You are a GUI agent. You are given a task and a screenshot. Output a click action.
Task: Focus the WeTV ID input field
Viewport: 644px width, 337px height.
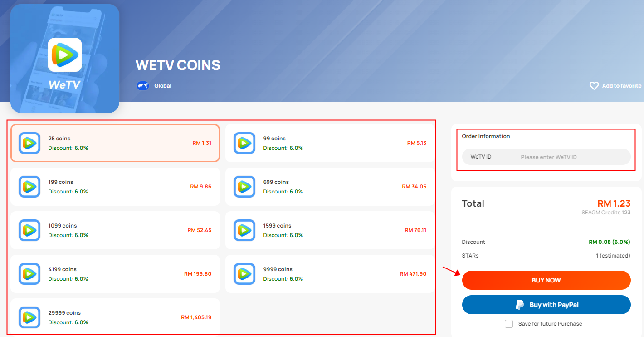tap(546, 157)
